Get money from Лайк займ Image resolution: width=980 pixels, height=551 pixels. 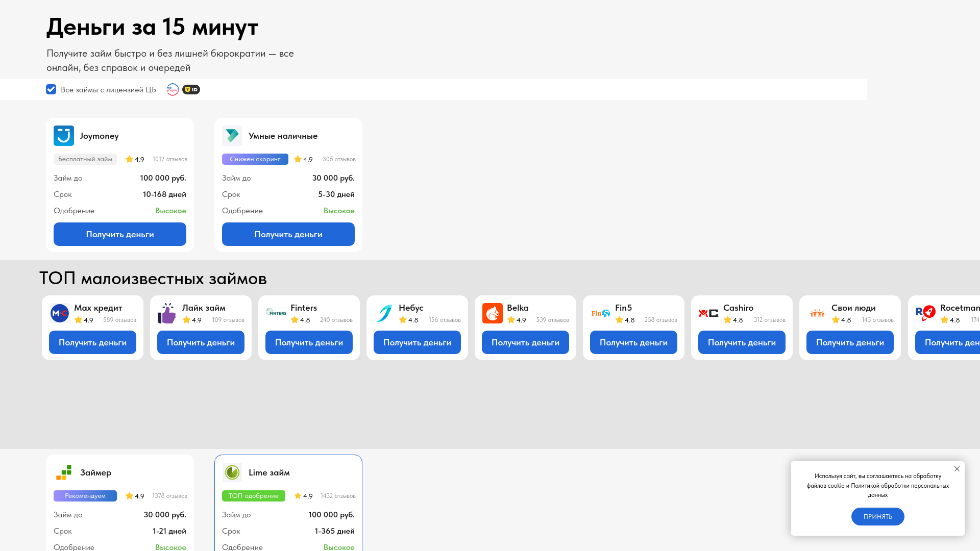click(201, 342)
